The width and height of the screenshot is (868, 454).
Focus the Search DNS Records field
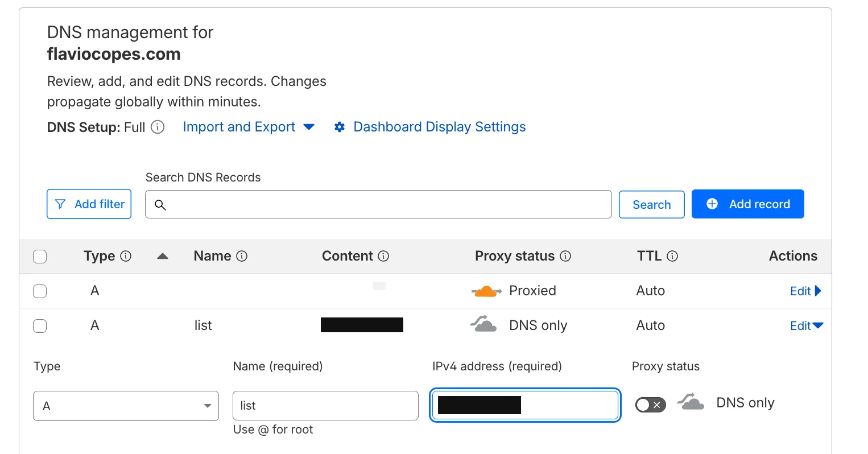(x=378, y=204)
